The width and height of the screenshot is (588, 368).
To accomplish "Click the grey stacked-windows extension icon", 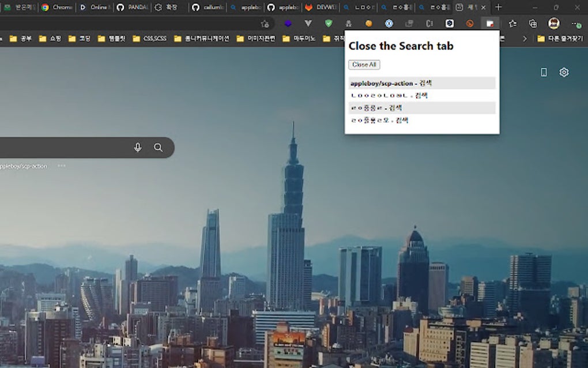I will pyautogui.click(x=409, y=23).
